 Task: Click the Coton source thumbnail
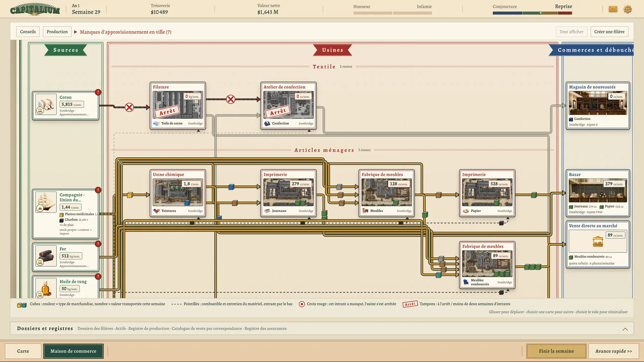click(x=46, y=105)
